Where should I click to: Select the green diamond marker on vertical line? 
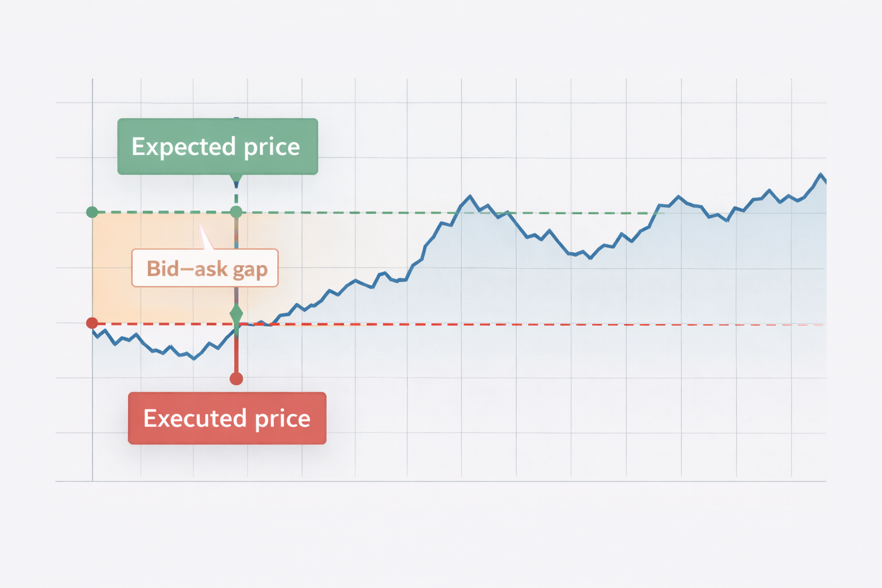point(236,314)
